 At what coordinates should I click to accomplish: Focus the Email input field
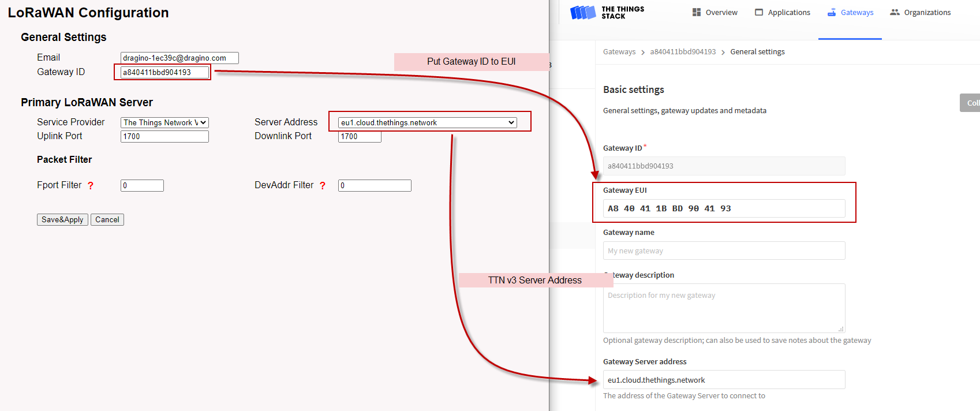(x=179, y=58)
